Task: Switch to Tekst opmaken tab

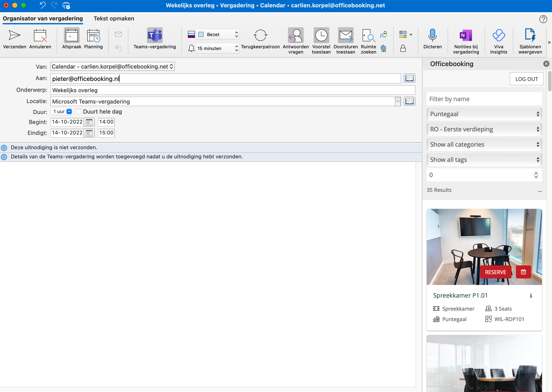Action: (114, 18)
